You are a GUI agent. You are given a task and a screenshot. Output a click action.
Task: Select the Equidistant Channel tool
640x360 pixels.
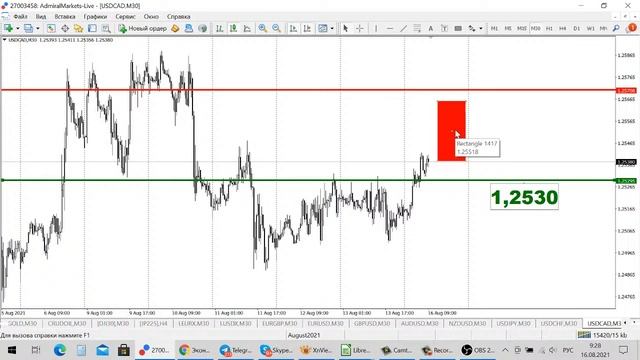[417, 28]
